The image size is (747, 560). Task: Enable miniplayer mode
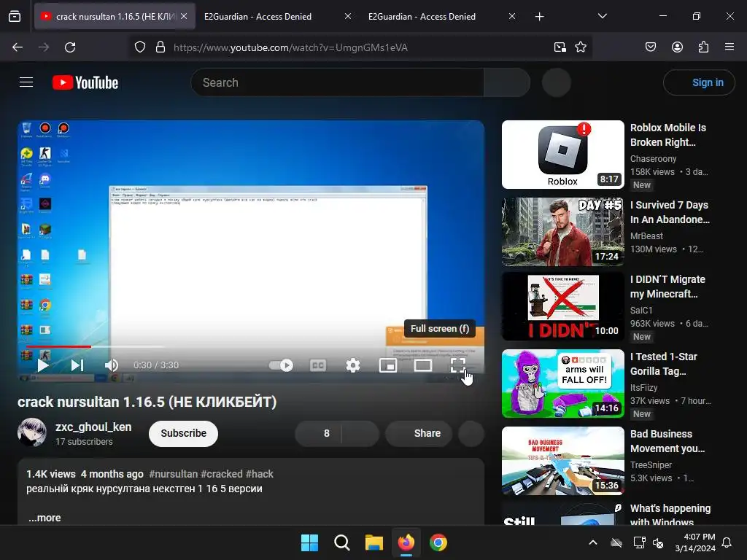[388, 365]
